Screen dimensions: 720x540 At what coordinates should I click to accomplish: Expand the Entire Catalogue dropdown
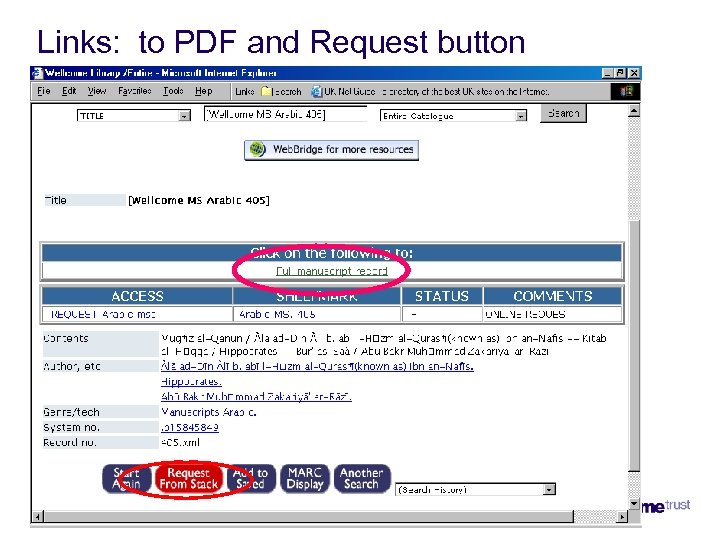[521, 116]
